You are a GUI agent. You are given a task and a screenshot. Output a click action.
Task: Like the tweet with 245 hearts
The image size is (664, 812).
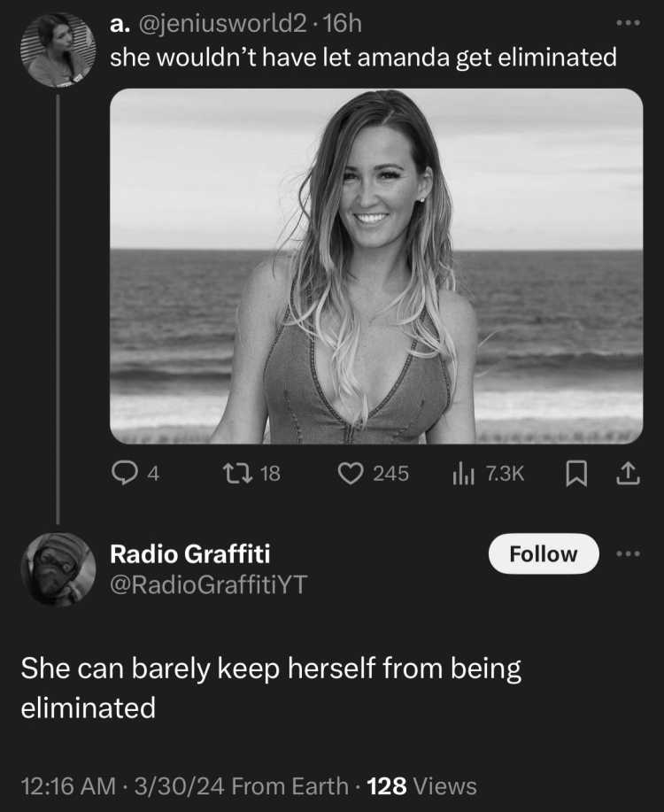pos(351,474)
